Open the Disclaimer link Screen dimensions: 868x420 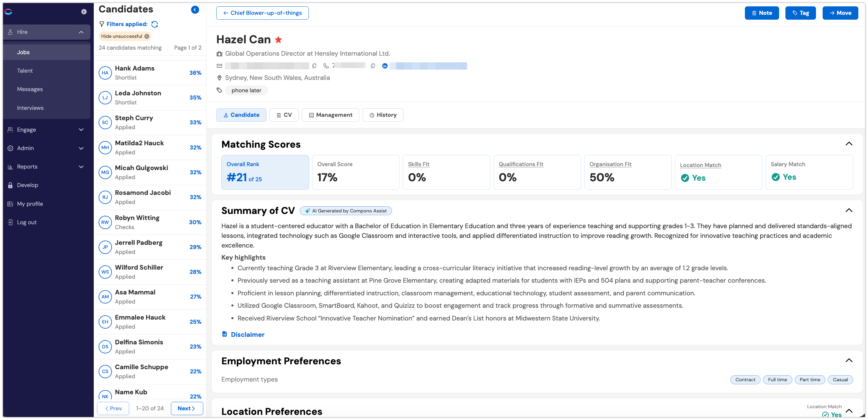coord(247,335)
